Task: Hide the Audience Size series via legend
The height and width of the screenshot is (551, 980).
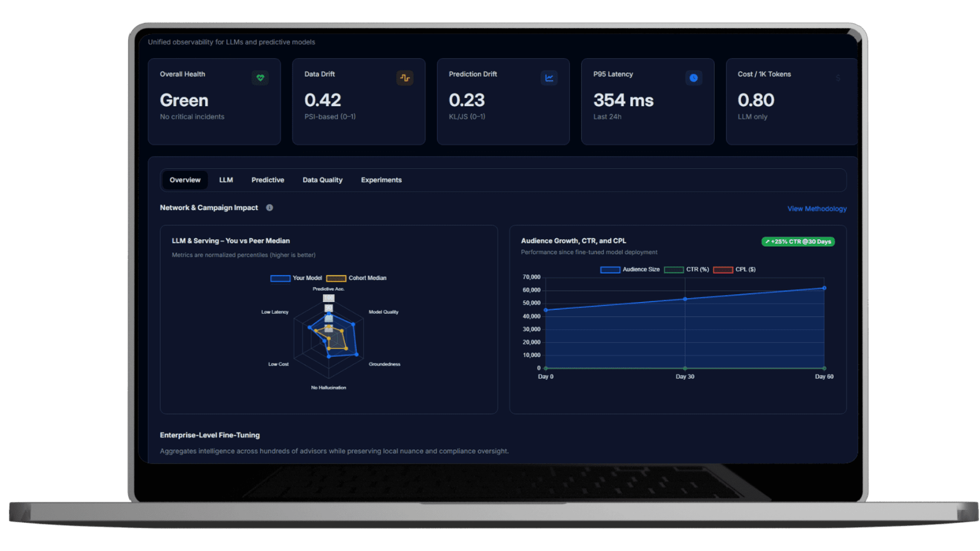Action: coord(610,269)
